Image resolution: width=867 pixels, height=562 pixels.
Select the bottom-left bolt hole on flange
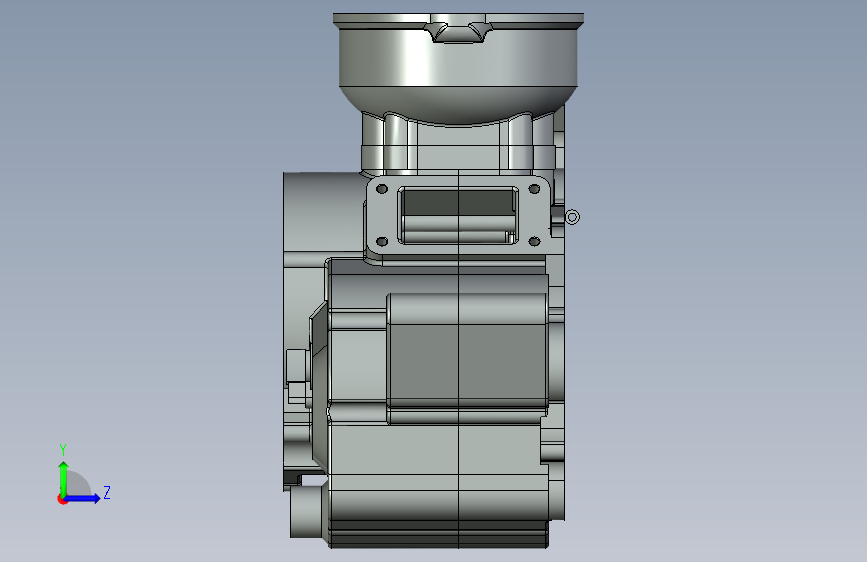(x=382, y=241)
